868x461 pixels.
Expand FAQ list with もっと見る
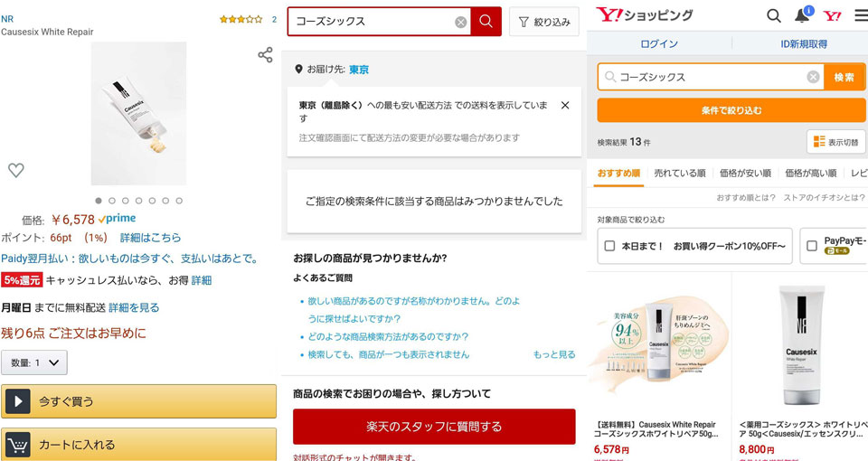pyautogui.click(x=554, y=354)
